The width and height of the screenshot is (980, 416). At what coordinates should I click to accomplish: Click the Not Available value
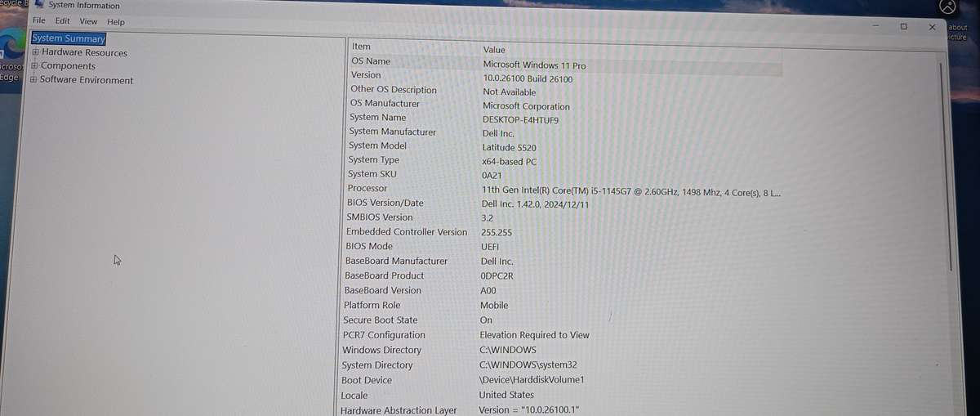(509, 92)
